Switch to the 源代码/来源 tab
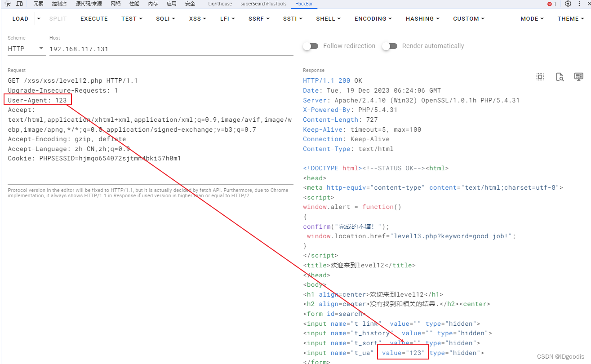Screen dimensions: 591x364 pyautogui.click(x=89, y=4)
